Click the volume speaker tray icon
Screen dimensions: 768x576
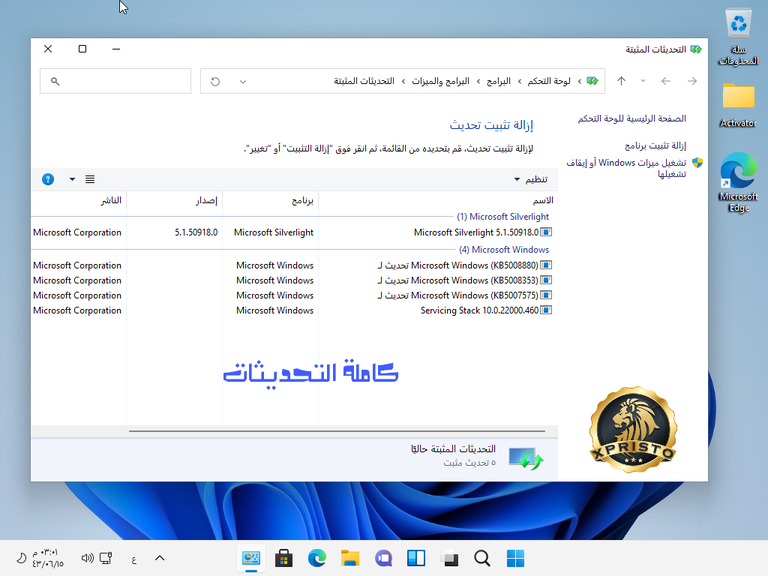click(87, 558)
